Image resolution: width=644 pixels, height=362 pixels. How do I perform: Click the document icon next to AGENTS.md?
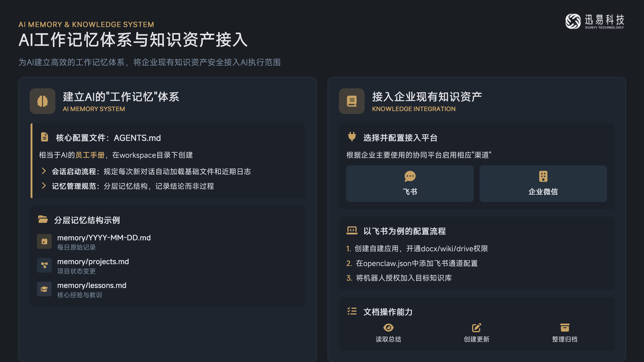(44, 137)
